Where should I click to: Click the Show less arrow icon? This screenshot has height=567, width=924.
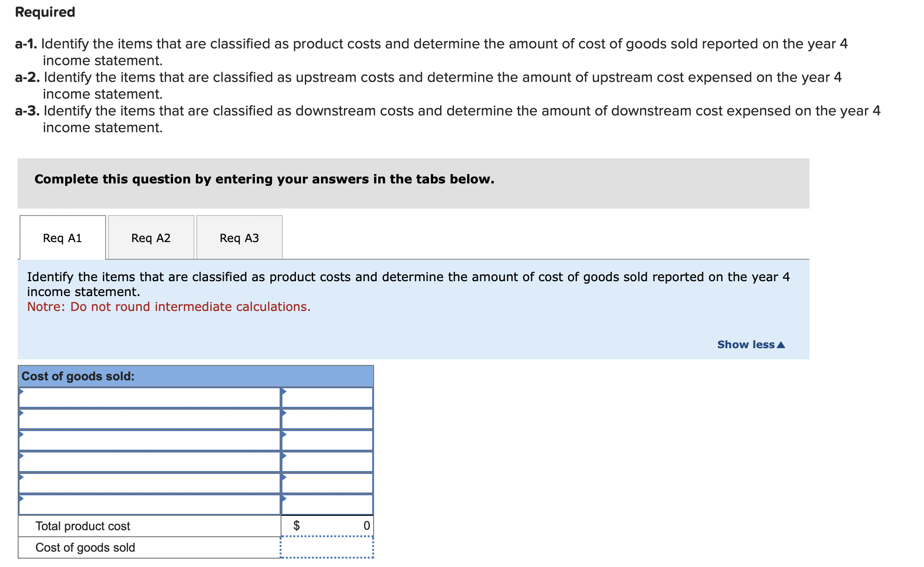click(781, 345)
